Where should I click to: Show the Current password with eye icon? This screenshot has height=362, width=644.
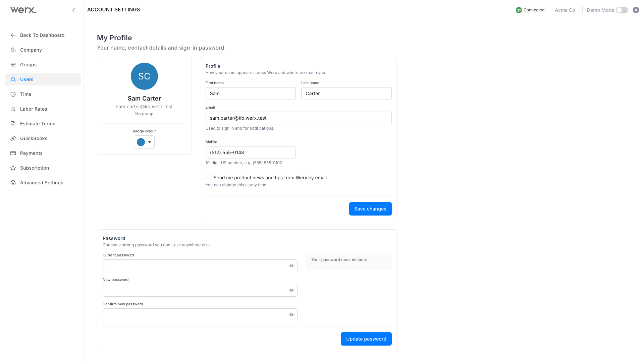click(291, 266)
